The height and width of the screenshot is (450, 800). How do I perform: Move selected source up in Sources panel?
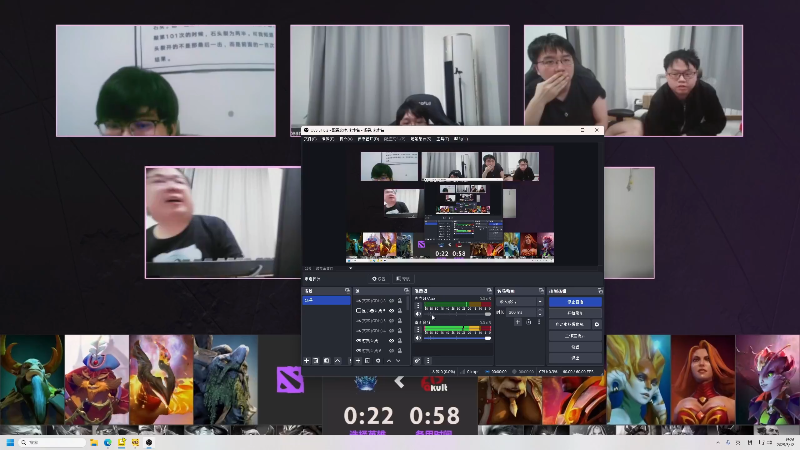[389, 361]
